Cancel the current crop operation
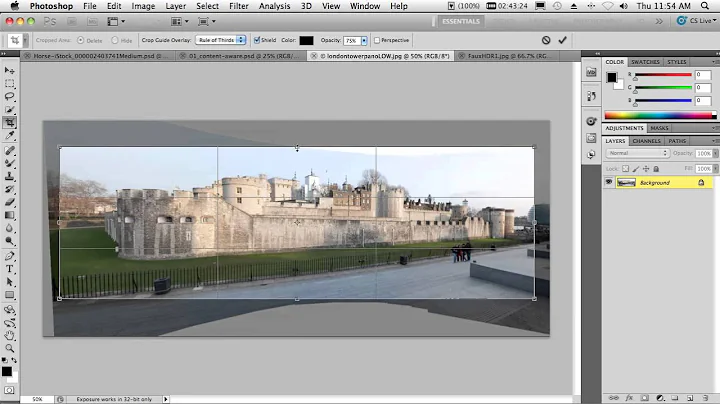This screenshot has width=720, height=404. click(546, 40)
